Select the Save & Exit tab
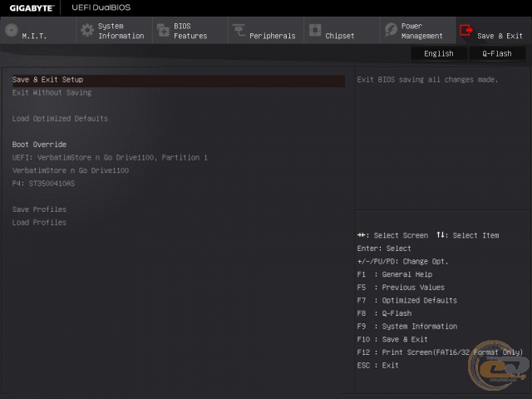This screenshot has width=532, height=399. tap(494, 31)
